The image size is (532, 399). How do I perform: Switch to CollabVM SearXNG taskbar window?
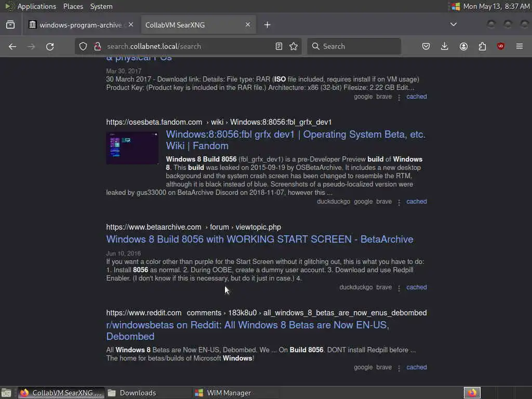pyautogui.click(x=61, y=393)
